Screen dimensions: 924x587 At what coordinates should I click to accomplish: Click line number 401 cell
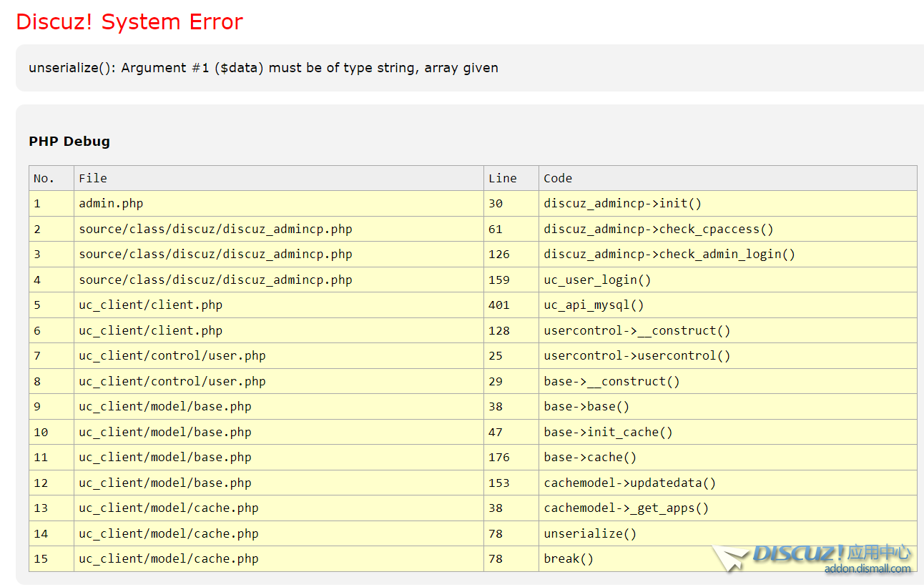point(498,305)
